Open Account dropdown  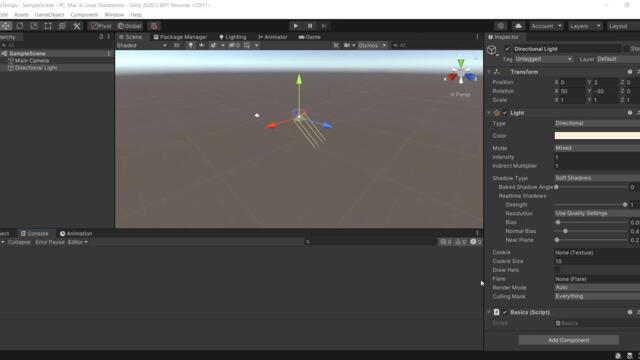pos(546,26)
